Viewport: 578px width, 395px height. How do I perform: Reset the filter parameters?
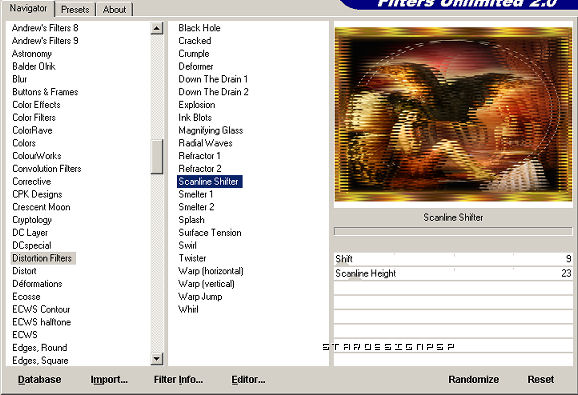click(541, 380)
